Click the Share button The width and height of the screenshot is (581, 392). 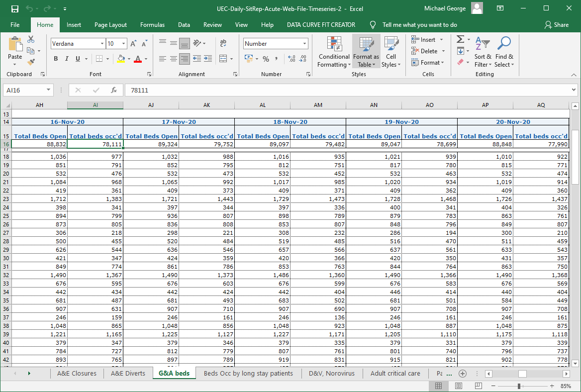click(x=556, y=25)
